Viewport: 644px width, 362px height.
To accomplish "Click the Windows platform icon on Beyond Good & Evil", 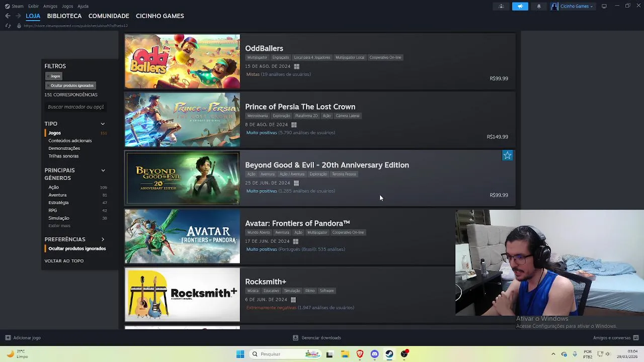I will pyautogui.click(x=296, y=183).
